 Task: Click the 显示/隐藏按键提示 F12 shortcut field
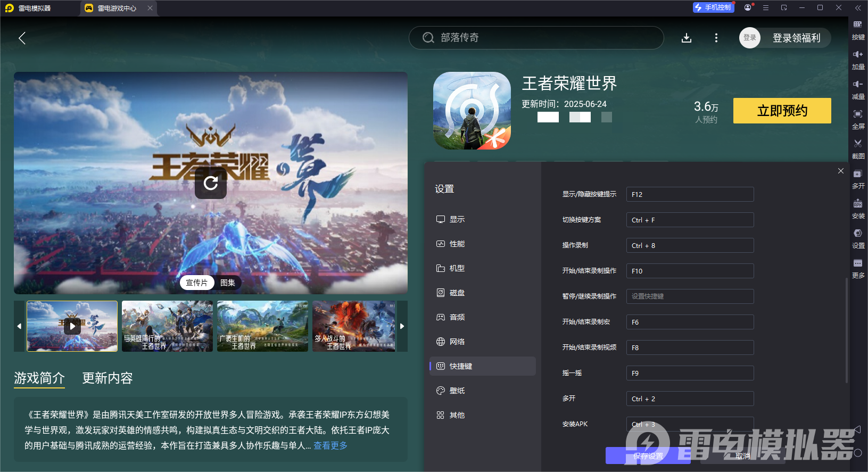(x=690, y=194)
